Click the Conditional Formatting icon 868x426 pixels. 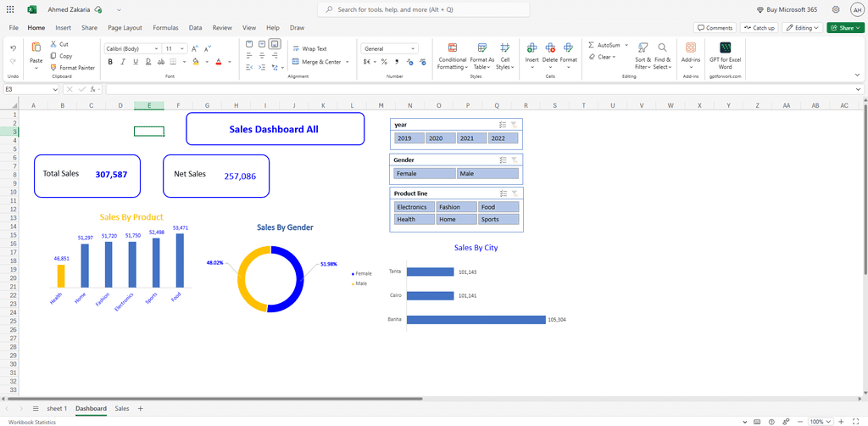coord(452,48)
